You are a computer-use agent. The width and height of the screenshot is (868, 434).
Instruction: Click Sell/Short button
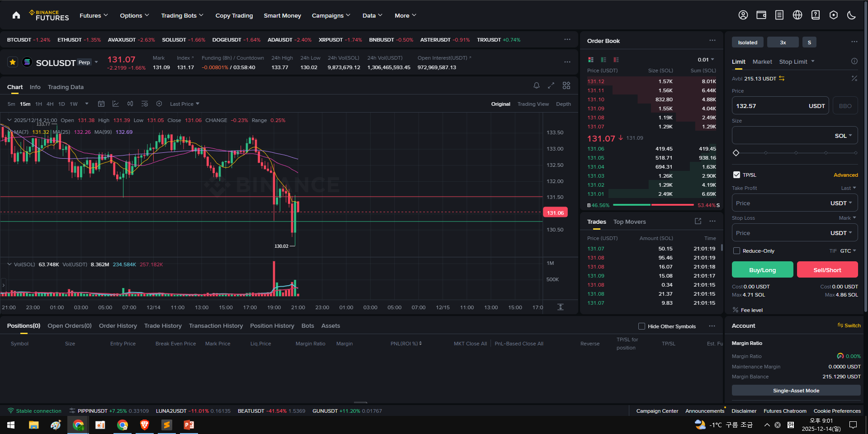827,269
